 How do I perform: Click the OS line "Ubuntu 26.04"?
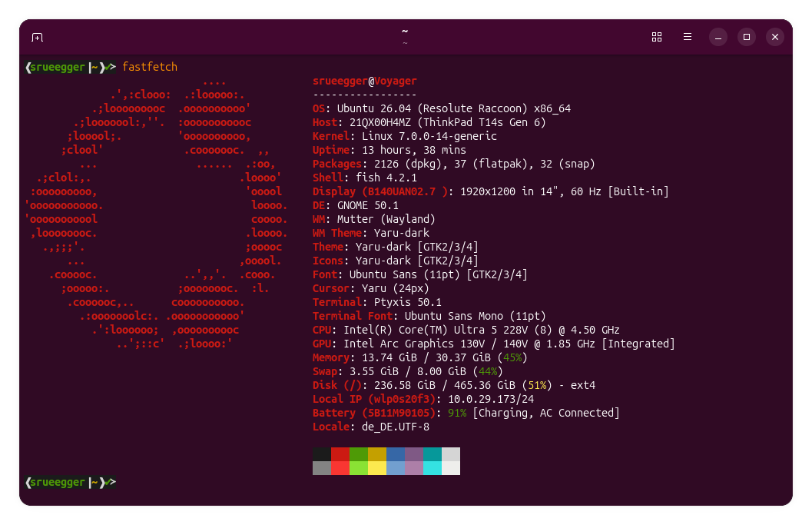374,109
